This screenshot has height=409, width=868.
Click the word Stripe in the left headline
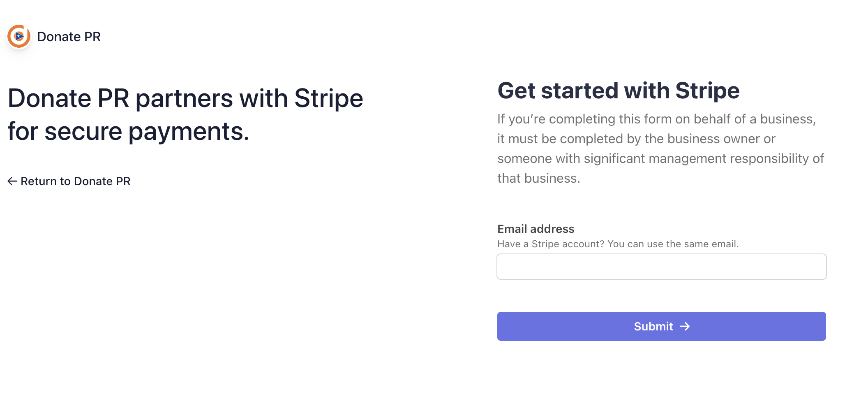(328, 98)
